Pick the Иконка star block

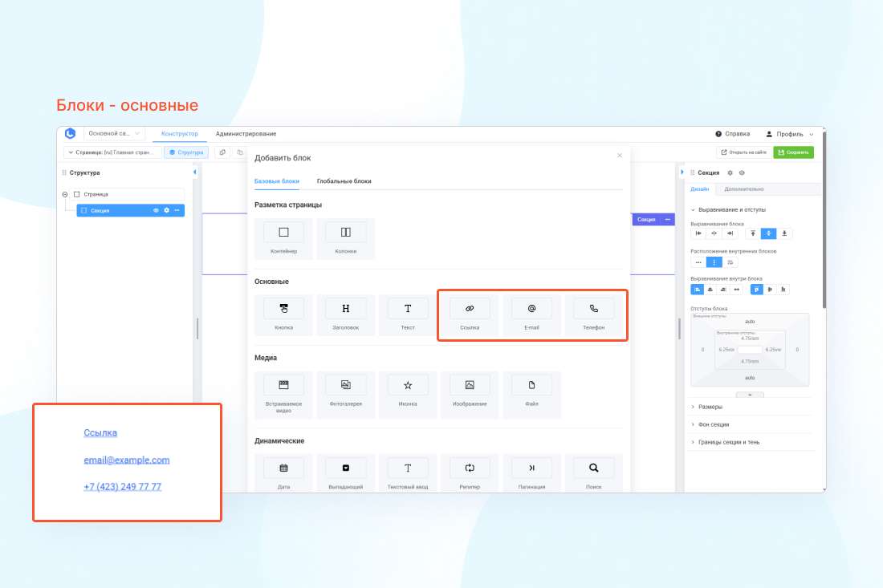tap(408, 390)
